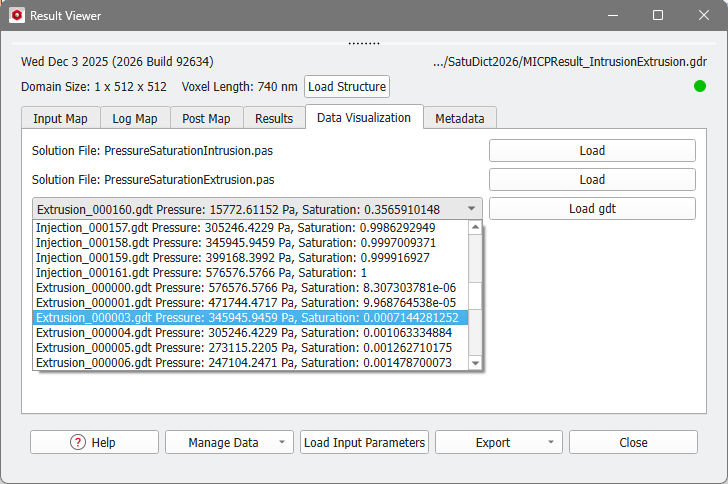
Task: Open the Export dropdown arrow
Action: point(551,442)
